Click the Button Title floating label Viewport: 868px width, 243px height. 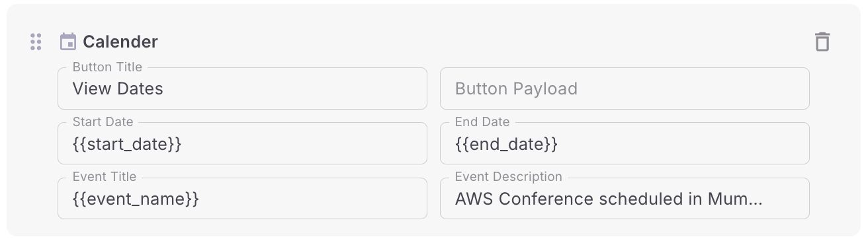107,67
